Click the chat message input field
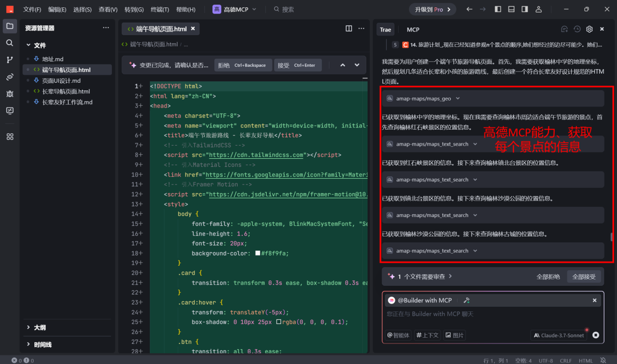Image resolution: width=617 pixels, height=364 pixels. (x=493, y=314)
